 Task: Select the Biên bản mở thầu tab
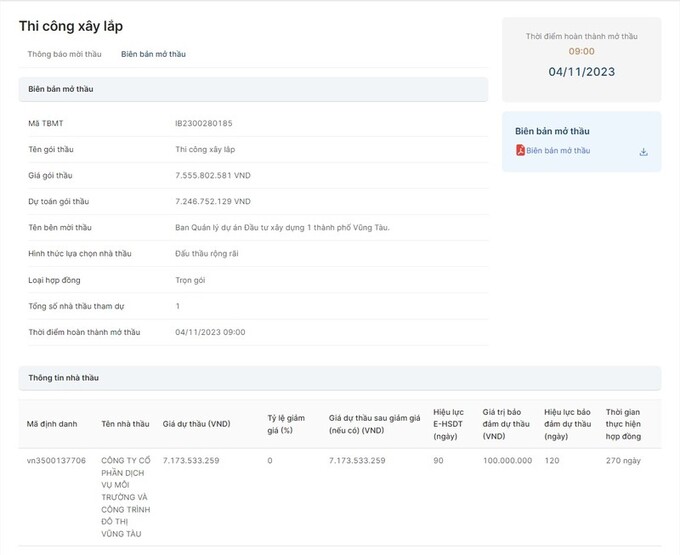coord(154,54)
